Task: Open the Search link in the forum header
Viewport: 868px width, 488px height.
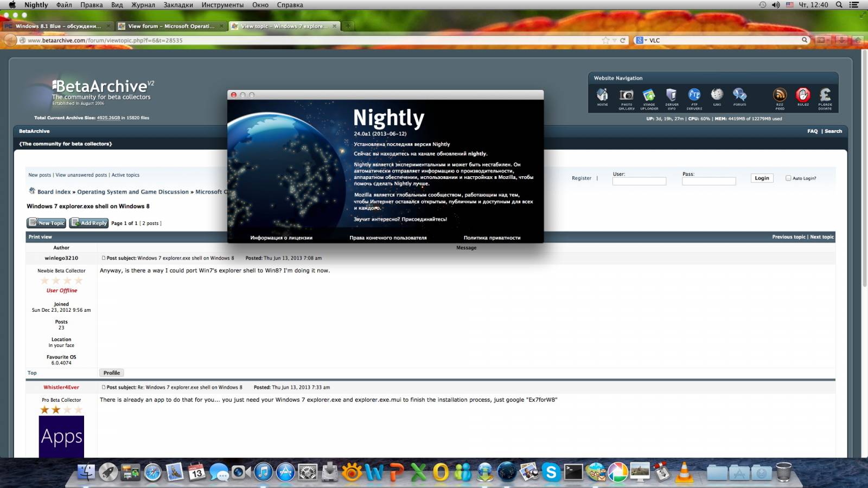Action: tap(833, 131)
